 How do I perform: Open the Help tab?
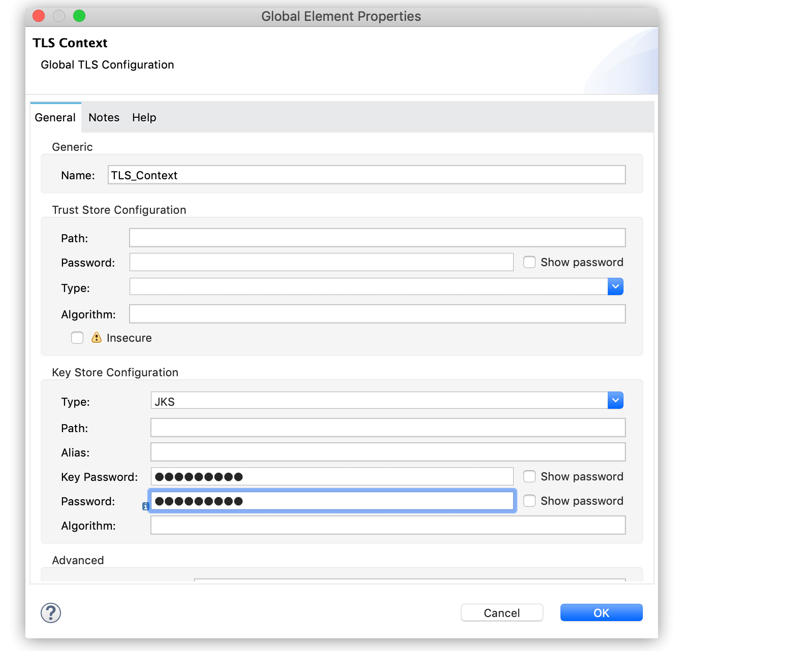click(x=144, y=118)
